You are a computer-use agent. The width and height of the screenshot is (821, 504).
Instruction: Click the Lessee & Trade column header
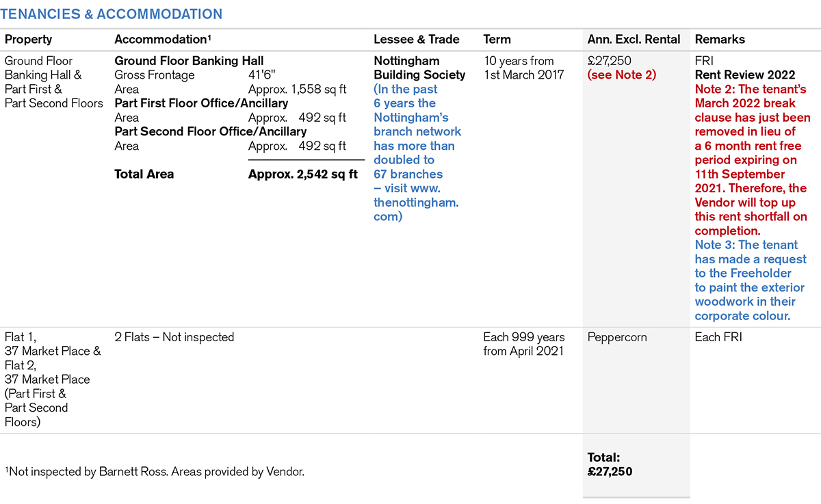(x=416, y=40)
